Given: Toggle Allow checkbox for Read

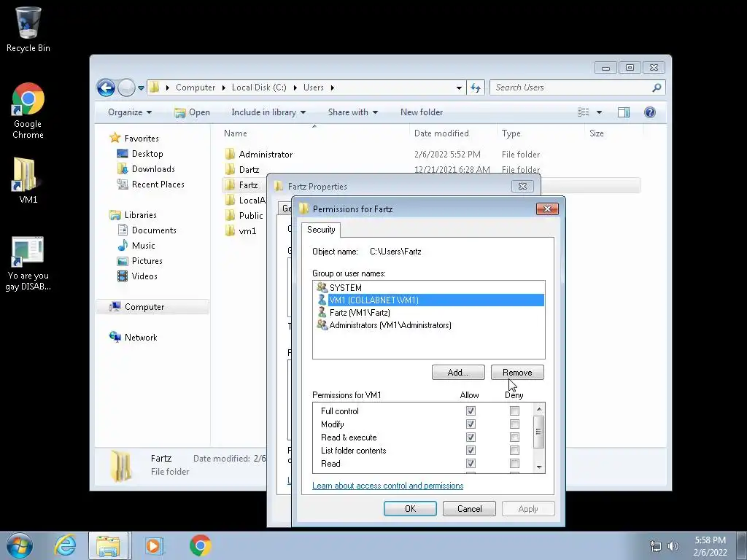Looking at the screenshot, I should [x=471, y=463].
